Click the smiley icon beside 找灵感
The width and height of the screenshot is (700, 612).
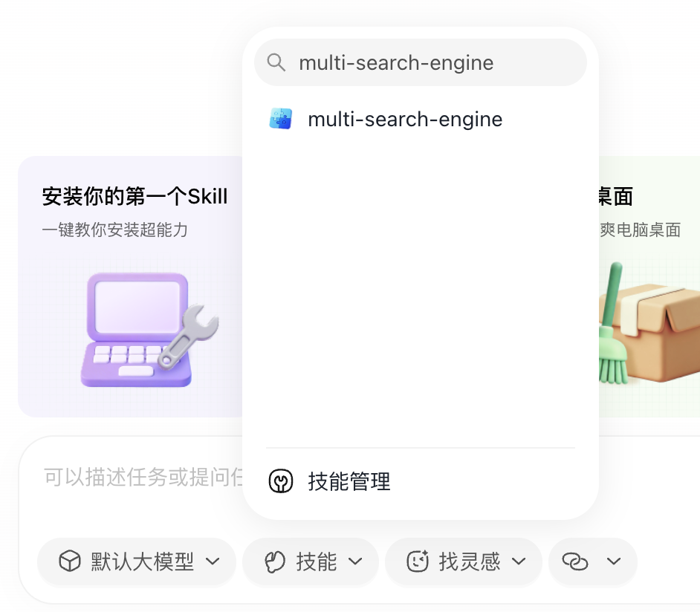[418, 561]
